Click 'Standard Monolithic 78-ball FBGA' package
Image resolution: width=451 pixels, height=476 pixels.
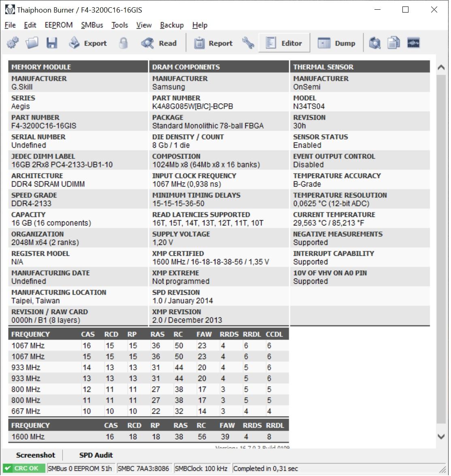tap(208, 125)
